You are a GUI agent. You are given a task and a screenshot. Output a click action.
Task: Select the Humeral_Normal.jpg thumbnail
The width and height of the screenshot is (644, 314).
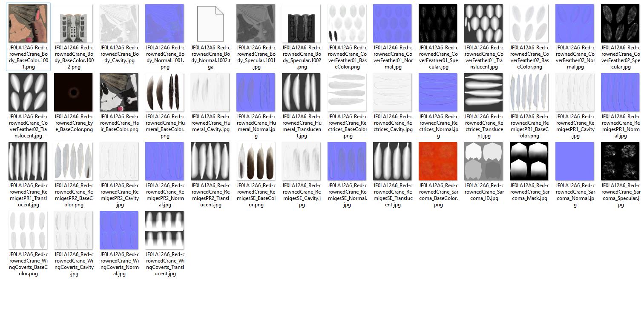(x=256, y=92)
